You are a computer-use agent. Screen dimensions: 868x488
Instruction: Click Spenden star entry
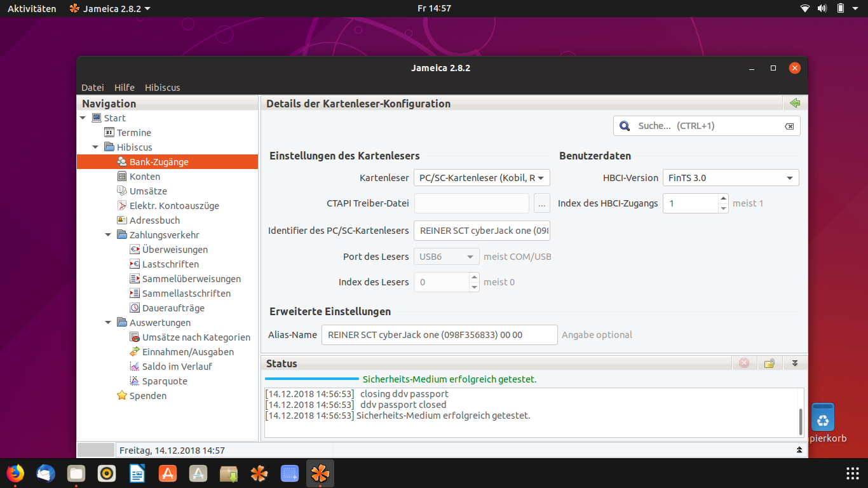[x=142, y=396]
